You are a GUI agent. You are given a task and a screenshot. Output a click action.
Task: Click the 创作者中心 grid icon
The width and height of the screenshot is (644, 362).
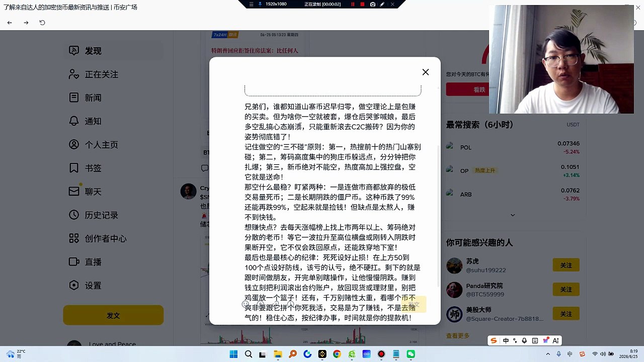74,238
